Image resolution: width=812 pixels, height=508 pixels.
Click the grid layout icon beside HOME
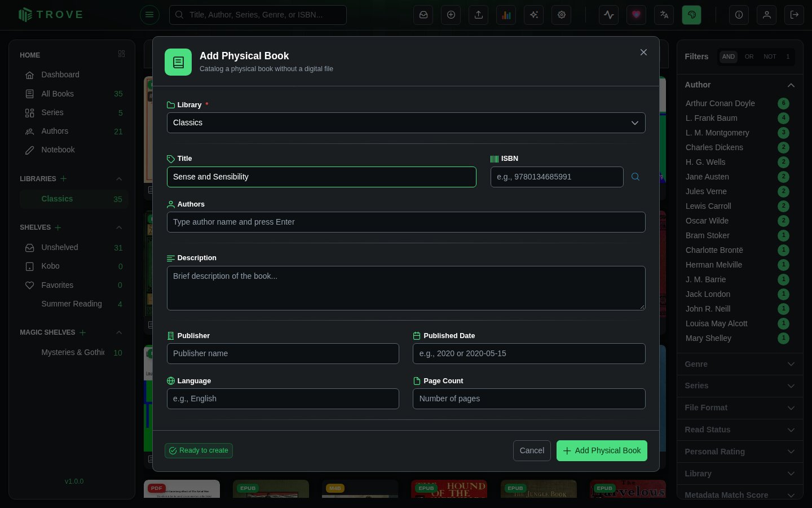(121, 54)
